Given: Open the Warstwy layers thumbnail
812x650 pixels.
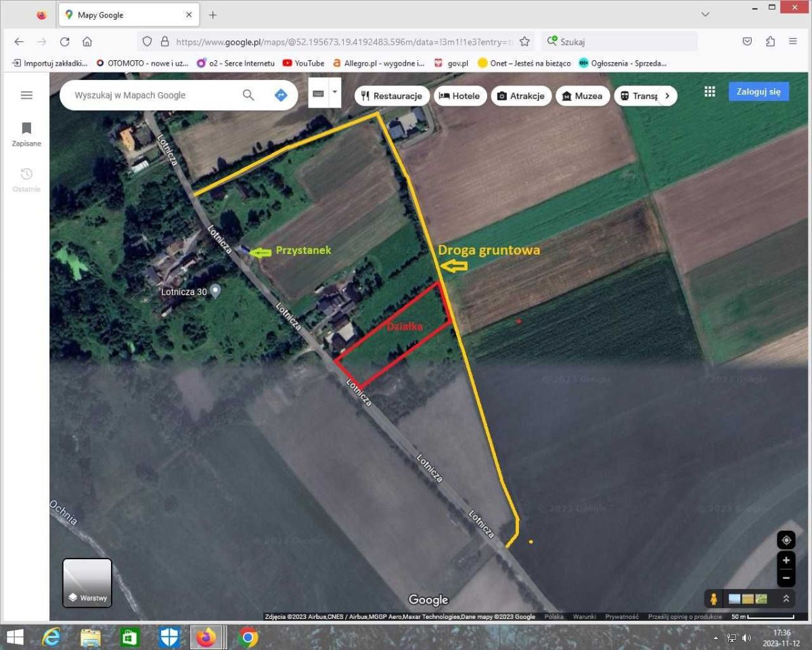Looking at the screenshot, I should click(87, 582).
